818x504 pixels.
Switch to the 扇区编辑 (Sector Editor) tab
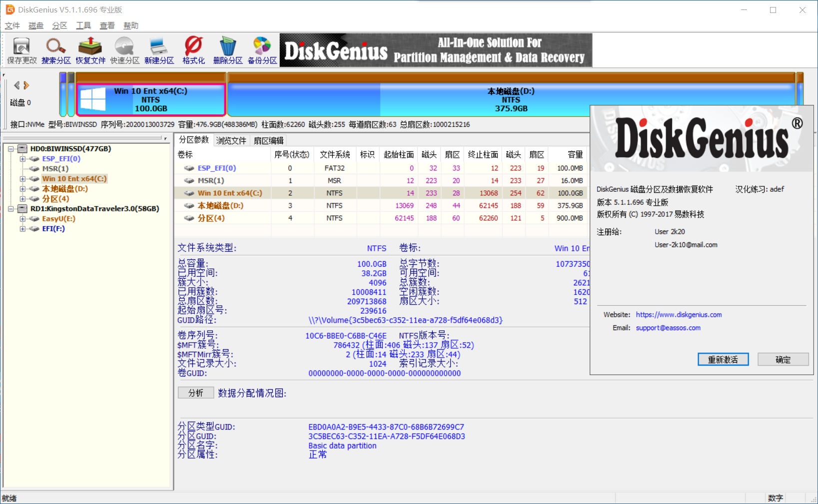[x=269, y=141]
